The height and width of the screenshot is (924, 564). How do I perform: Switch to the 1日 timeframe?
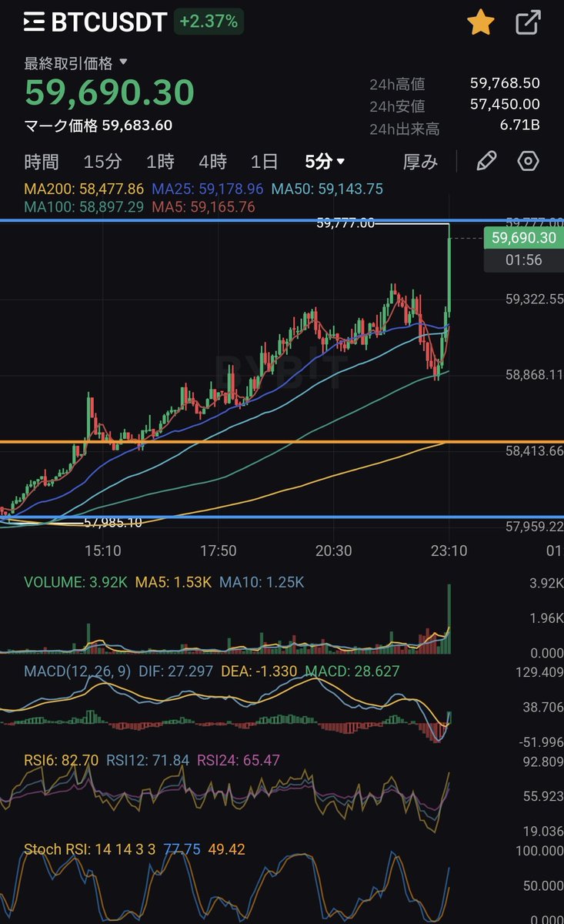[x=264, y=162]
